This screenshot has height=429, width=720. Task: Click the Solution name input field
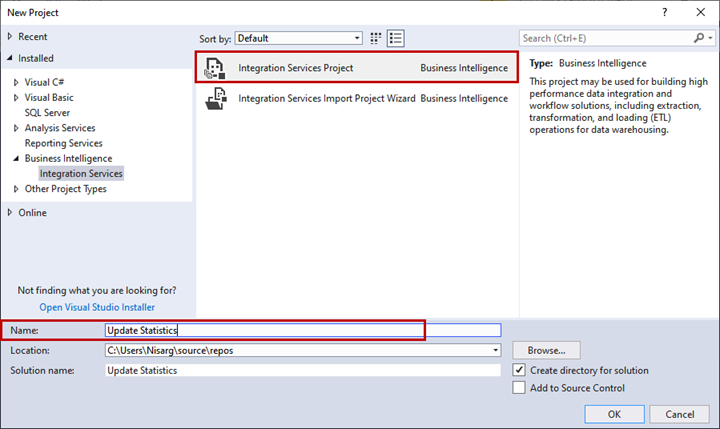303,370
